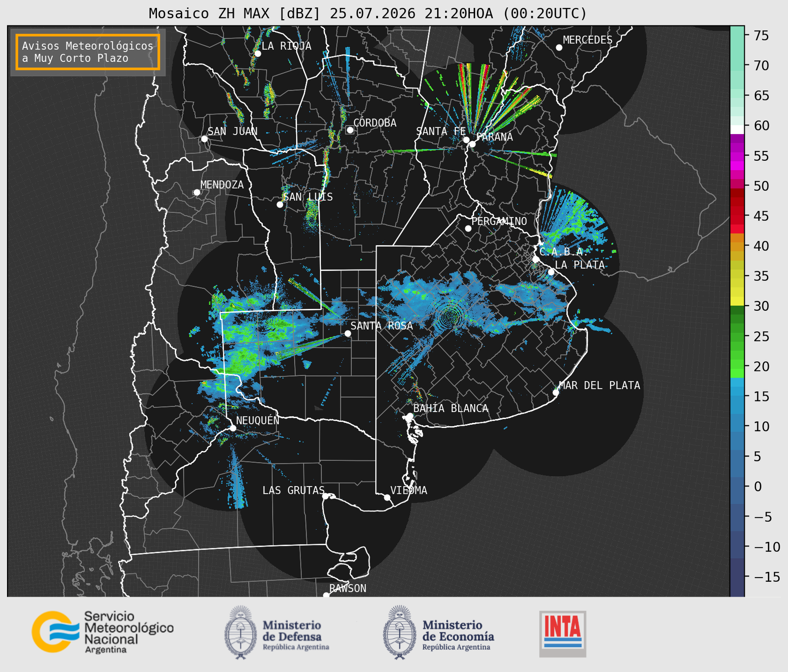Click the 55 dBZ magenta color band
788x672 pixels.
pyautogui.click(x=737, y=156)
